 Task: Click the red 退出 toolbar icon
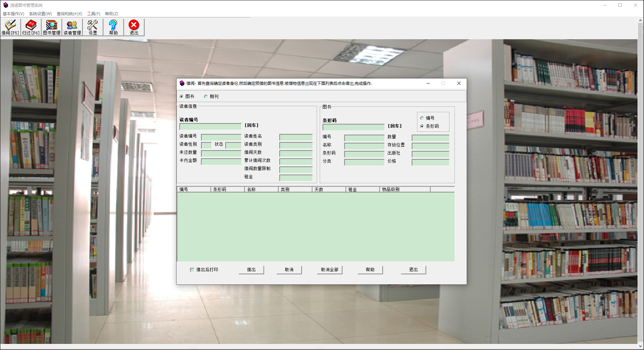134,27
